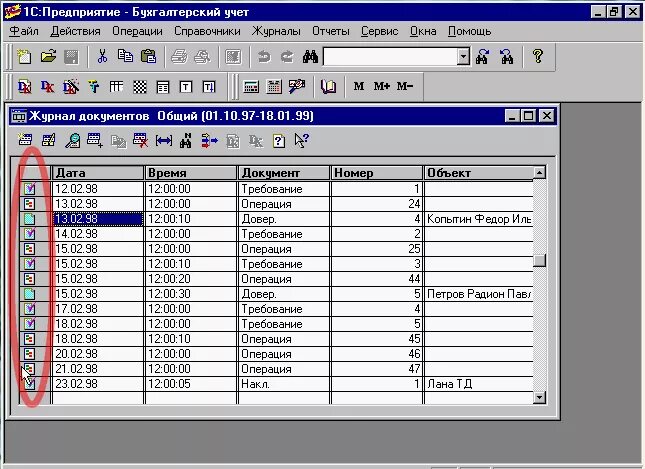645x469 pixels.
Task: Click the journal binoculars search-by-number icon
Action: point(186,140)
